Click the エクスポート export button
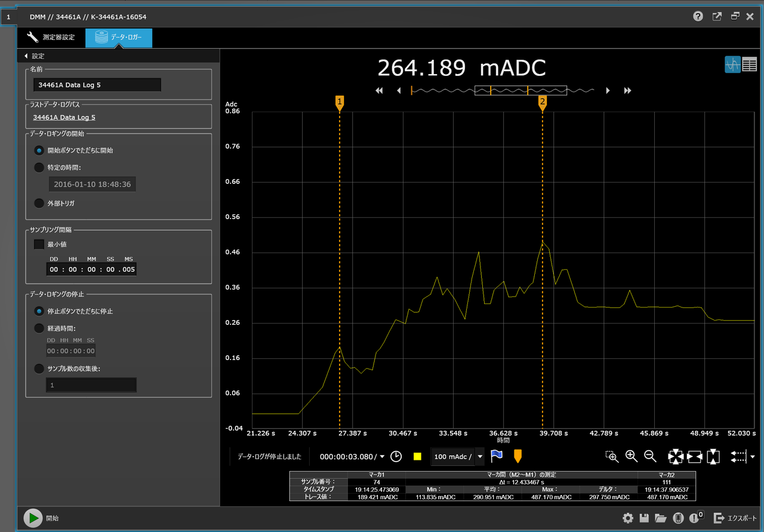Screen dimensions: 764x532 coord(736,518)
